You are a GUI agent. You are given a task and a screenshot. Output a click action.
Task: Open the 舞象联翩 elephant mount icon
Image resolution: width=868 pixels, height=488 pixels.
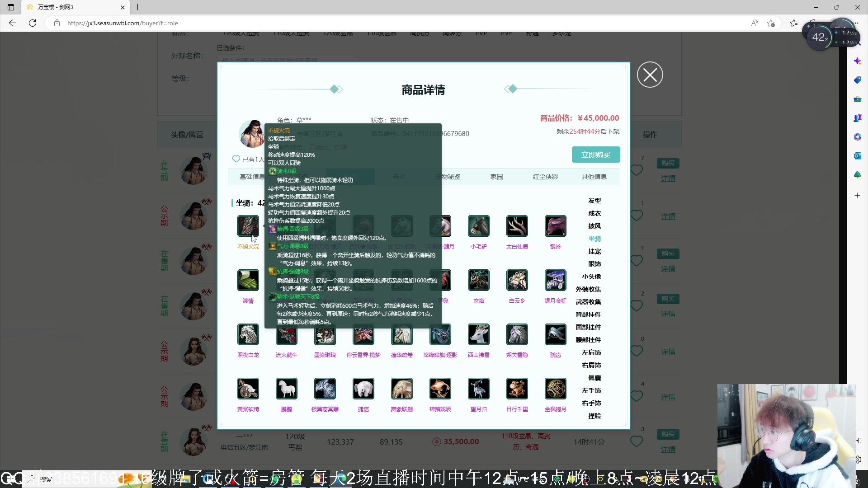tap(402, 389)
